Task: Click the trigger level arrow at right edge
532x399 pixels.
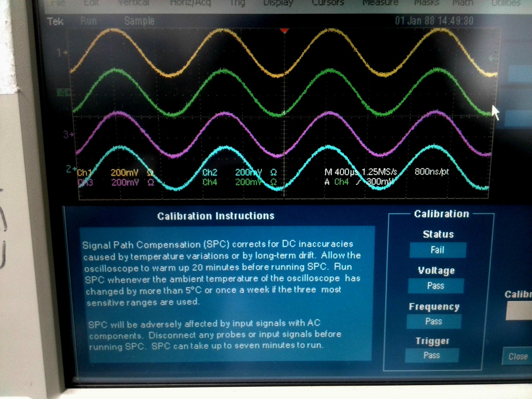Action: [493, 59]
